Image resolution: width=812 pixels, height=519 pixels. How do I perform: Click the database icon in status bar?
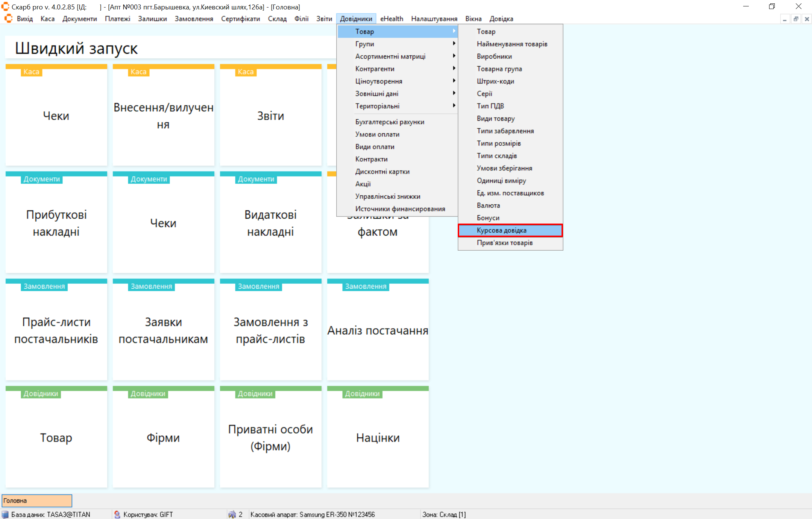click(x=5, y=514)
